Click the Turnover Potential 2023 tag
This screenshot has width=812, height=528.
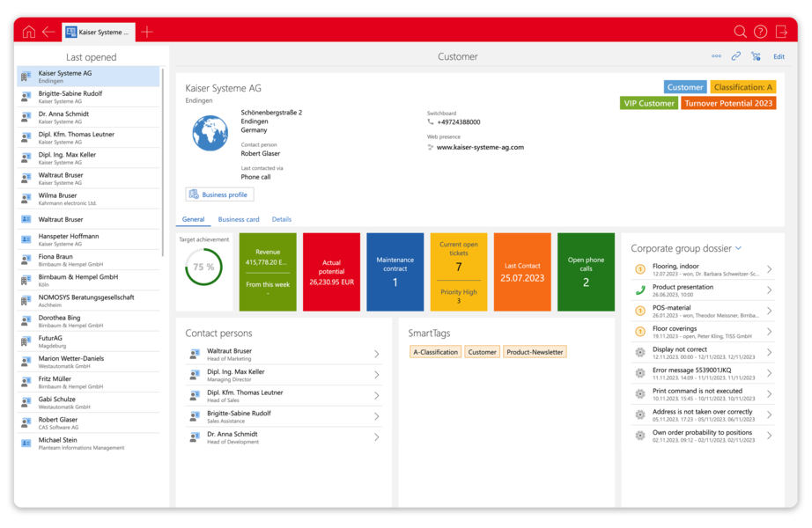pos(728,104)
